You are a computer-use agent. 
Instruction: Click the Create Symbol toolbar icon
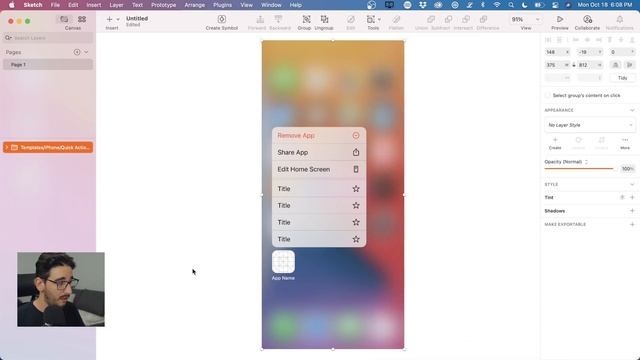tap(222, 19)
